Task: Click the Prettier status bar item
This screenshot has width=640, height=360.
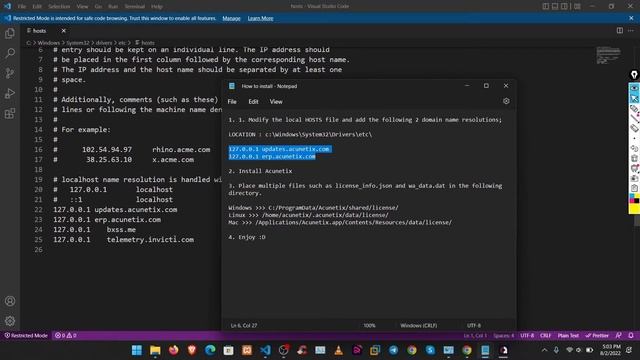Action: [597, 336]
